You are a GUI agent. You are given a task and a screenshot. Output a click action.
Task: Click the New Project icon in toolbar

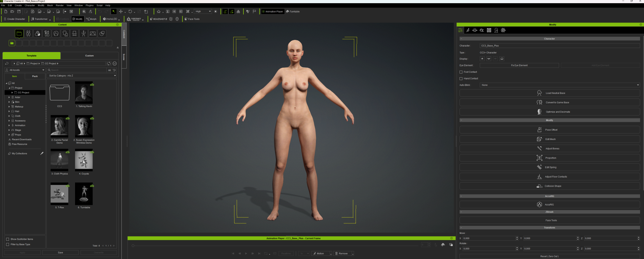point(5,12)
